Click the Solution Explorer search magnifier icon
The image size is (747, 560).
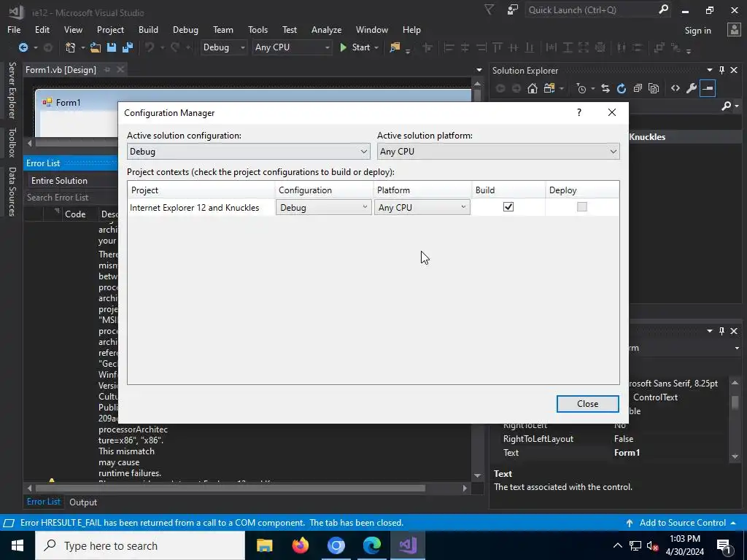coord(727,106)
